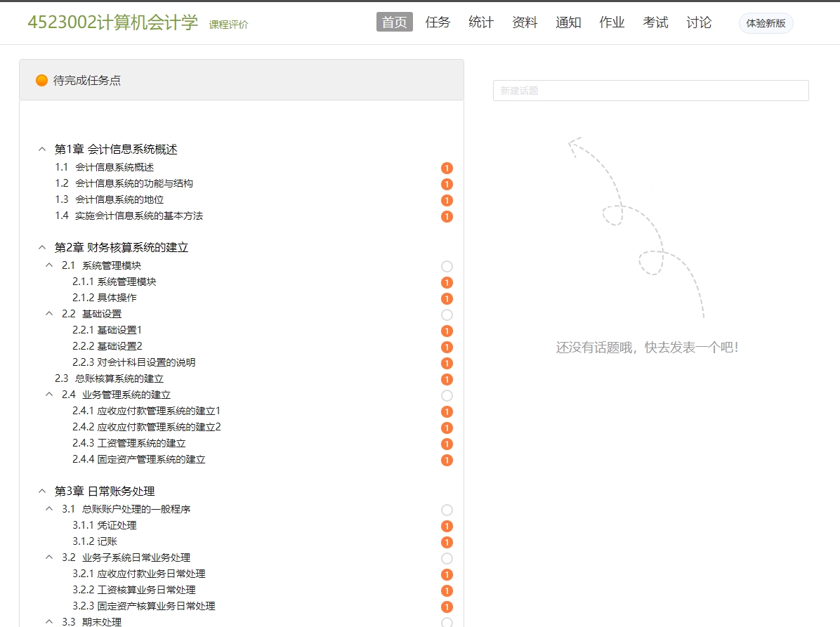This screenshot has height=627, width=840.
Task: Collapse chapter 第1章 会计信息系统概述
Action: [42, 150]
